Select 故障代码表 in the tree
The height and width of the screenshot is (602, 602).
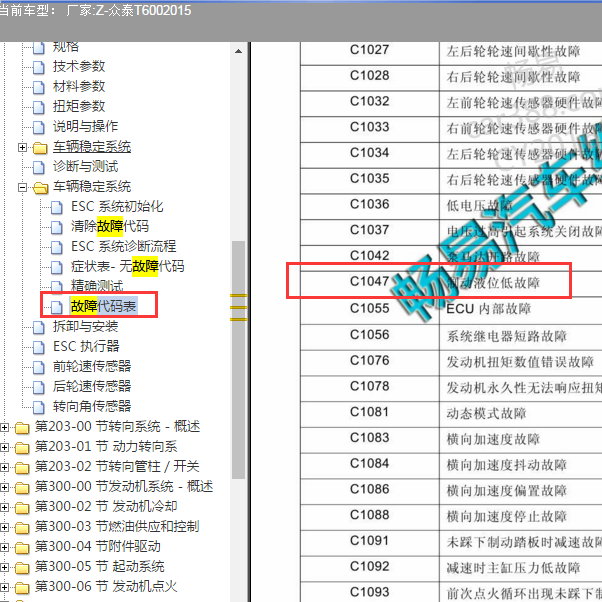[x=103, y=306]
